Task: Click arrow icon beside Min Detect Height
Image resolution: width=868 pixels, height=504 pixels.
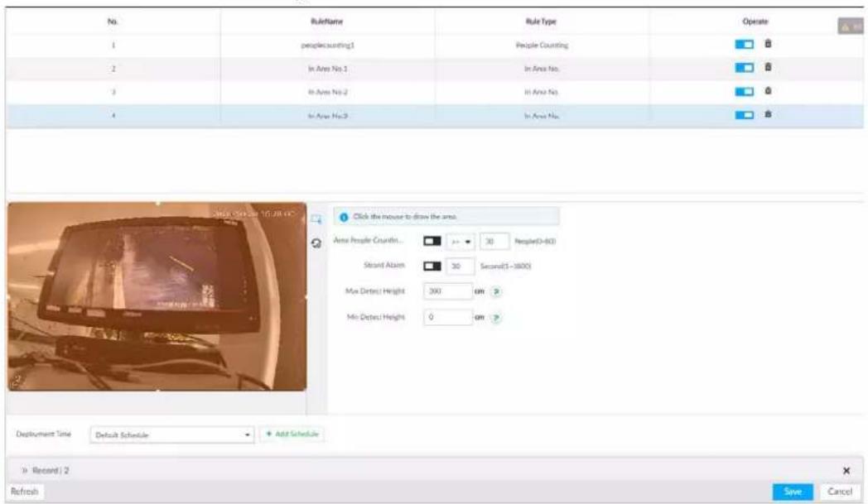Action: click(496, 318)
